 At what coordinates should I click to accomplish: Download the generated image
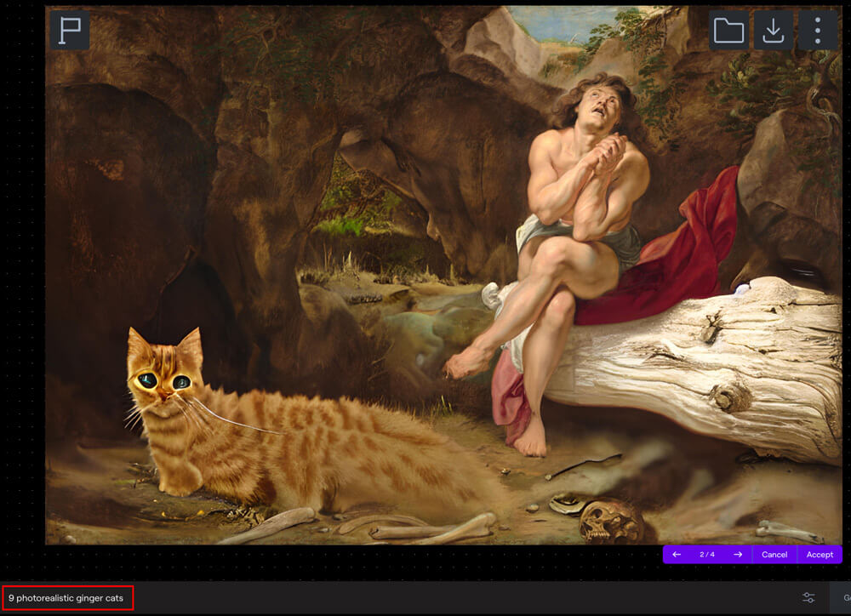(773, 31)
